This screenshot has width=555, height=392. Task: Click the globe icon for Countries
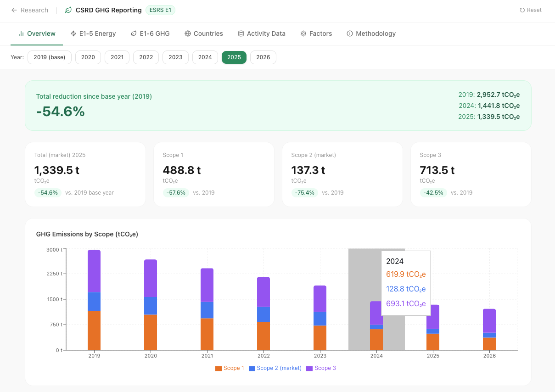click(188, 34)
